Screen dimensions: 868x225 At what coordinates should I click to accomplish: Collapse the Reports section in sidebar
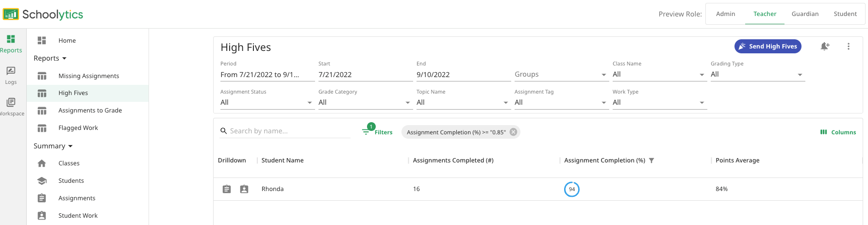50,58
